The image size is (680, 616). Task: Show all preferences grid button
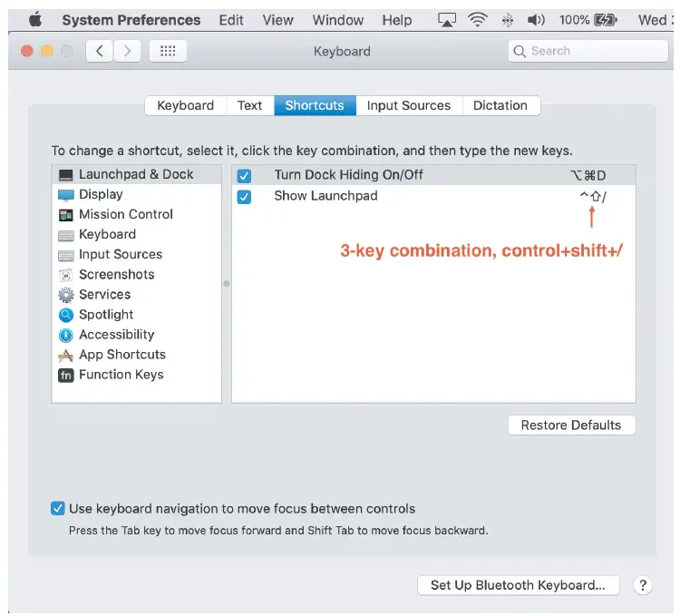coord(168,51)
